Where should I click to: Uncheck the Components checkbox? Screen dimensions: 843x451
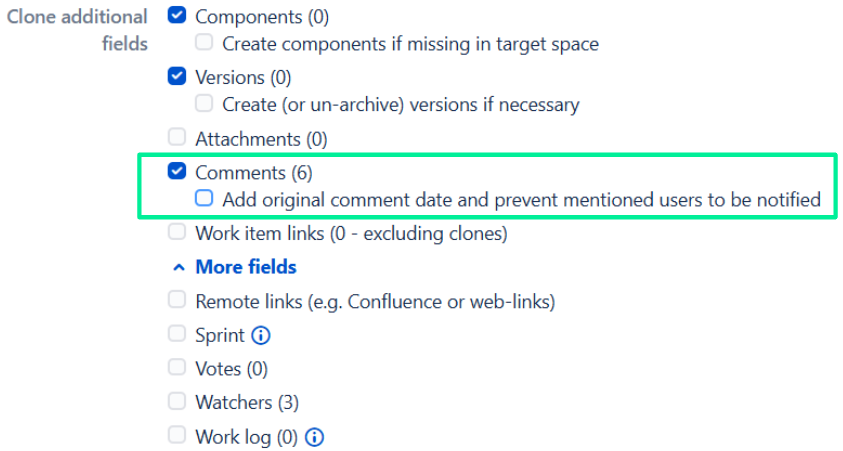click(177, 16)
